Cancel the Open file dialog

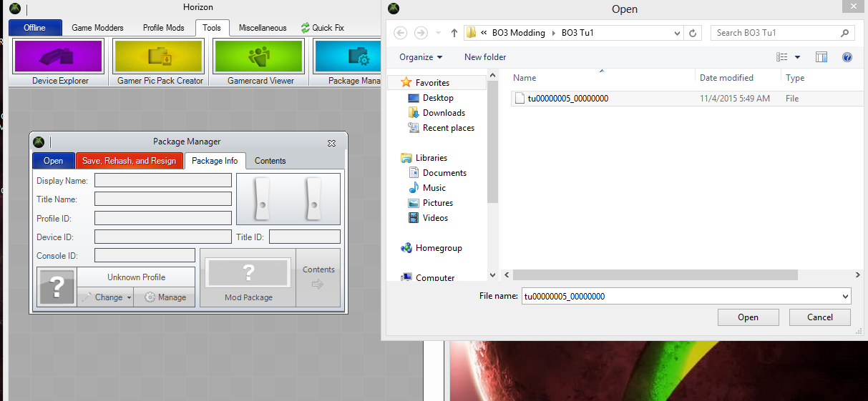tap(820, 317)
